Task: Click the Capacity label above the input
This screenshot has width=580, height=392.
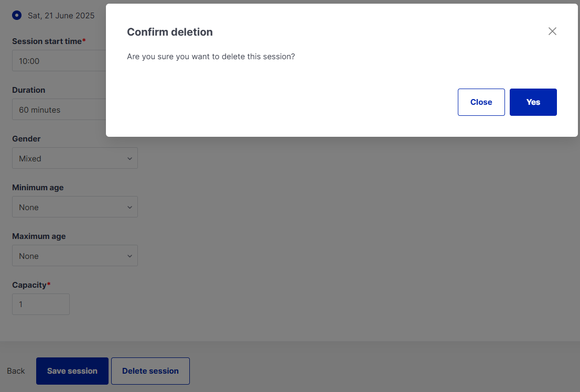Action: click(x=29, y=285)
